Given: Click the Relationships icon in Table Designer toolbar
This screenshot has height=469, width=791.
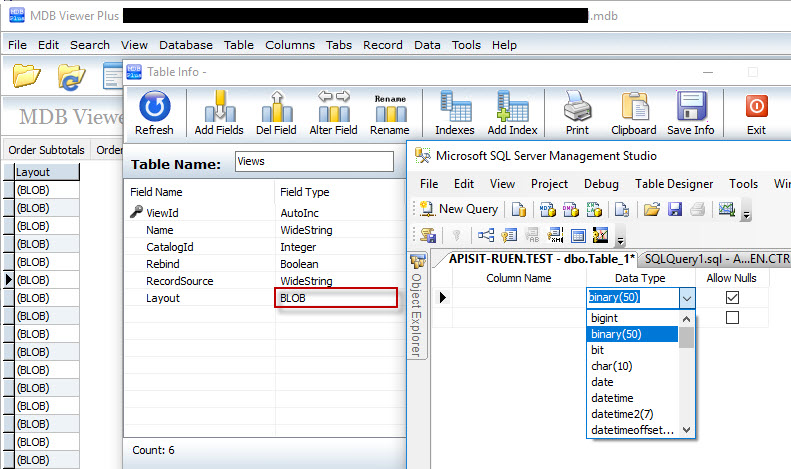Looking at the screenshot, I should pyautogui.click(x=486, y=235).
